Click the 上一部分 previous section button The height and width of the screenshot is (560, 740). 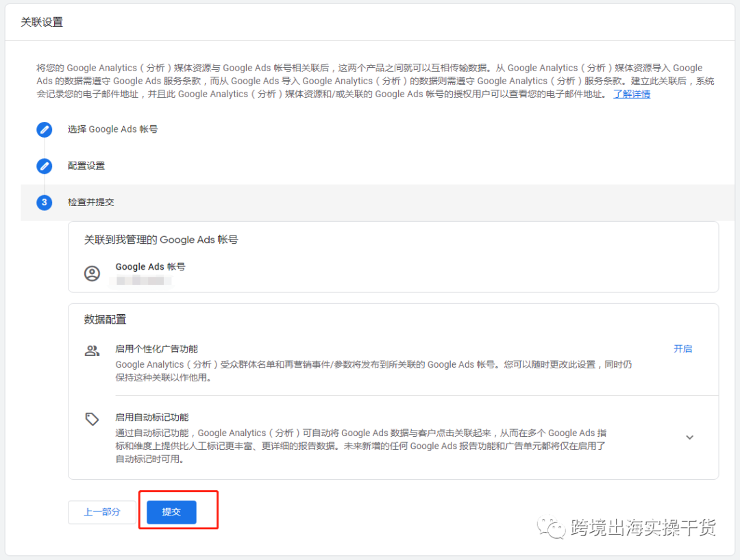(101, 511)
